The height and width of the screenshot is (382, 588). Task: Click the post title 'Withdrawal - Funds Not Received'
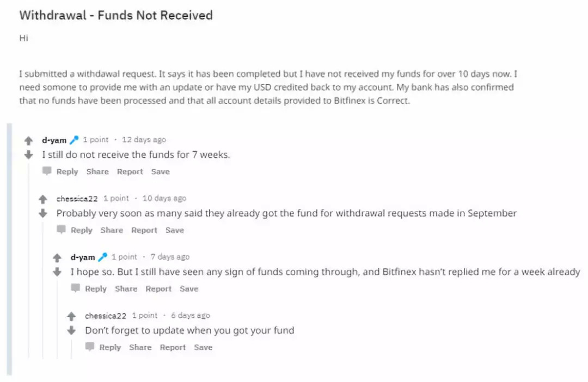115,15
